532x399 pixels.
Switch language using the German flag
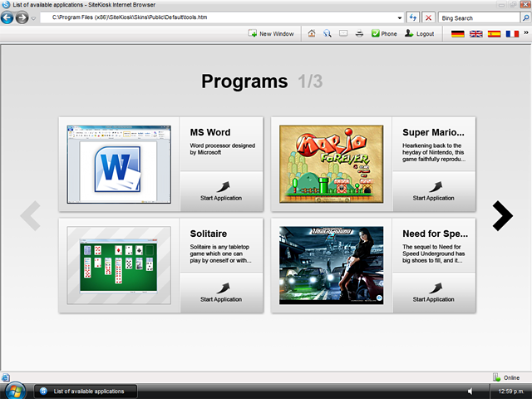[x=458, y=34]
